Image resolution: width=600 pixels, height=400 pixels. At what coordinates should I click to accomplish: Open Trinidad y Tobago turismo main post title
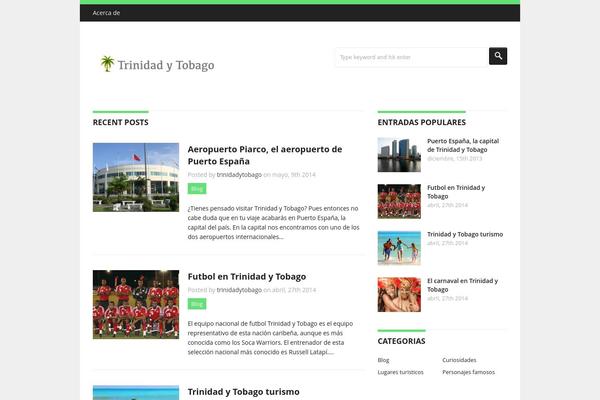pyautogui.click(x=243, y=392)
